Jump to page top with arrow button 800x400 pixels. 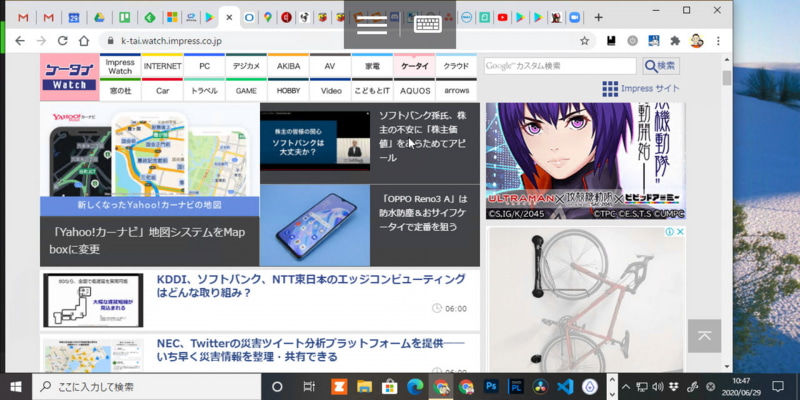(x=704, y=336)
